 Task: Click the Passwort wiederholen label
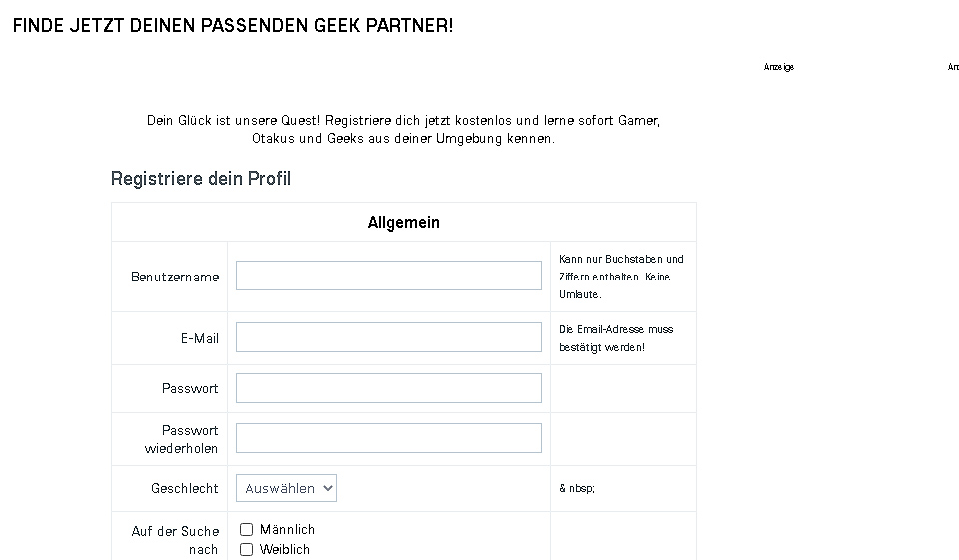click(x=182, y=439)
